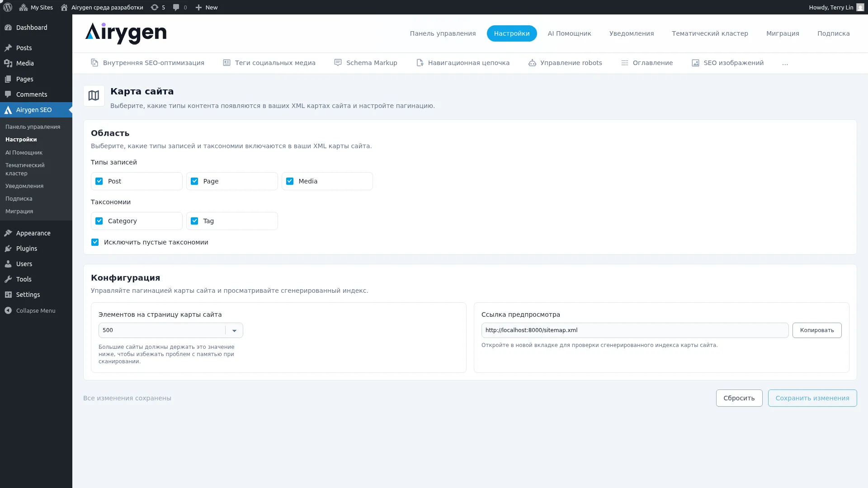Open the SEO изображений settings tab
The width and height of the screenshot is (868, 488).
coord(727,63)
